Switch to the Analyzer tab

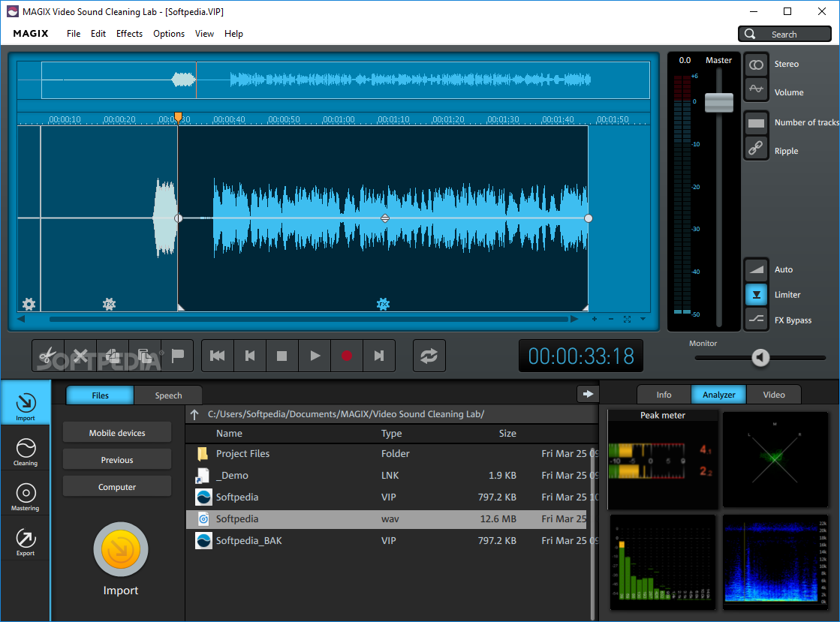[x=718, y=395]
